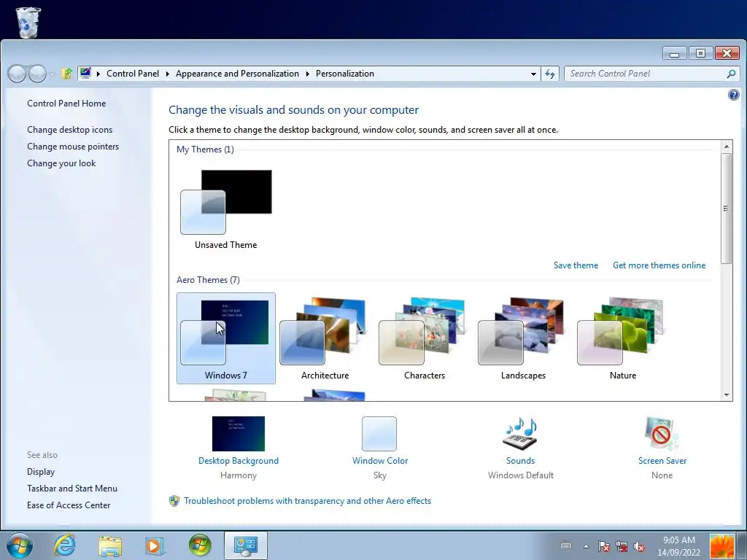Click the Screen Saver link
747x560 pixels.
(662, 461)
